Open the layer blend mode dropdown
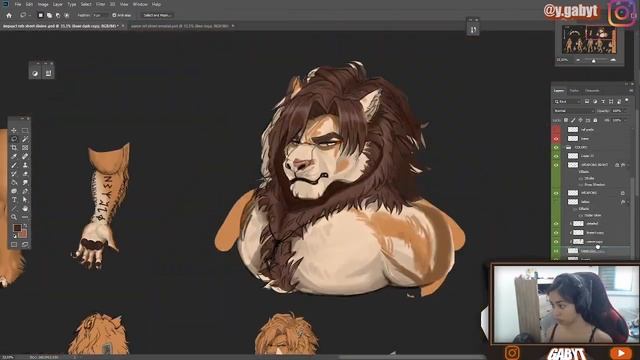The height and width of the screenshot is (360, 640). 574,111
